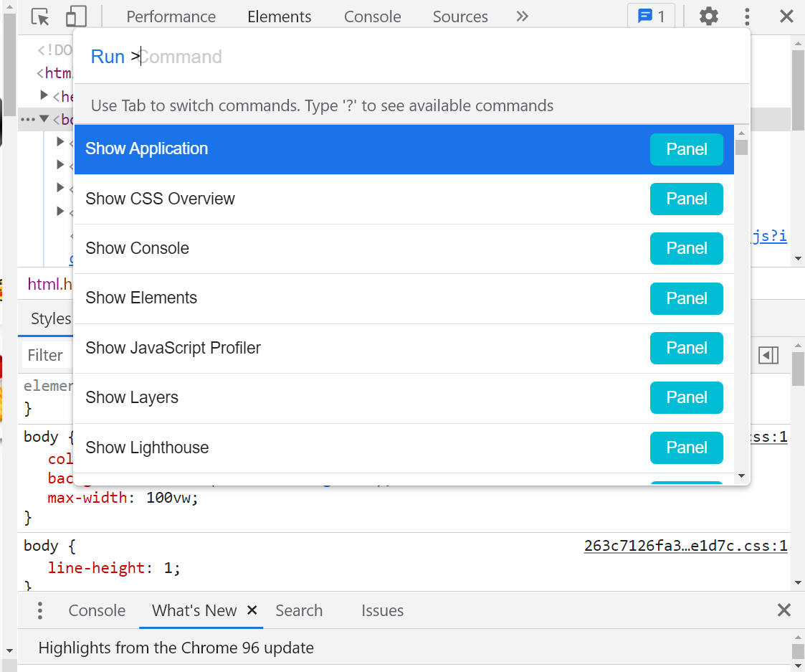Open the three-dot element actions in DOM tree
Screen dimensions: 805x672
click(27, 119)
